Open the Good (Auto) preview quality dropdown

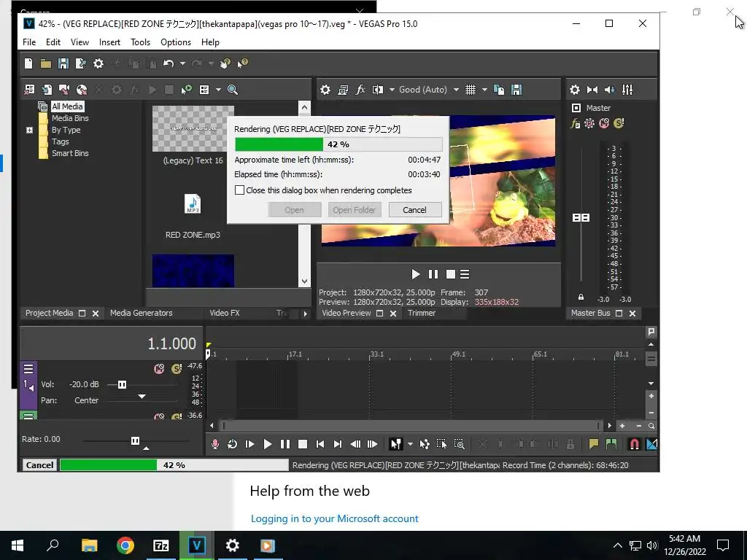[x=456, y=90]
